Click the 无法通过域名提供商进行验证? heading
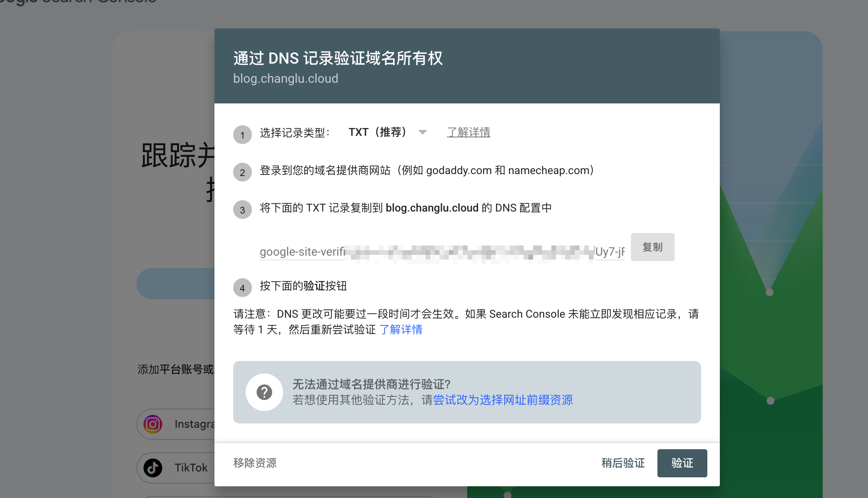This screenshot has width=868, height=498. [372, 384]
